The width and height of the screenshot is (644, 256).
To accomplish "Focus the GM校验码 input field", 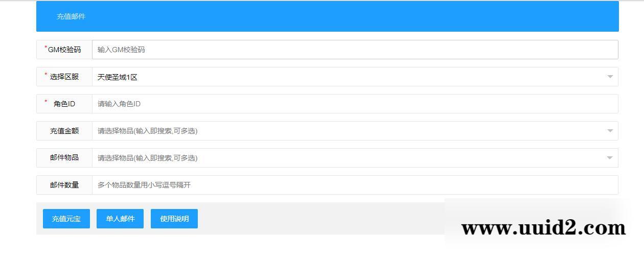I will click(355, 50).
